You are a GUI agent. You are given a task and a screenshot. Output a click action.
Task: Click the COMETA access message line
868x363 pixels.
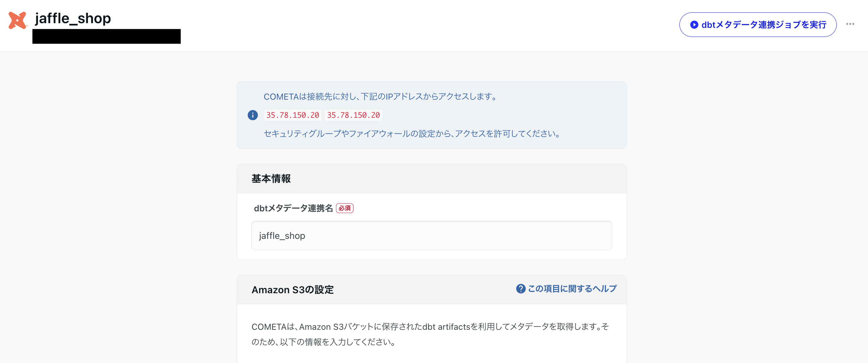tap(380, 97)
